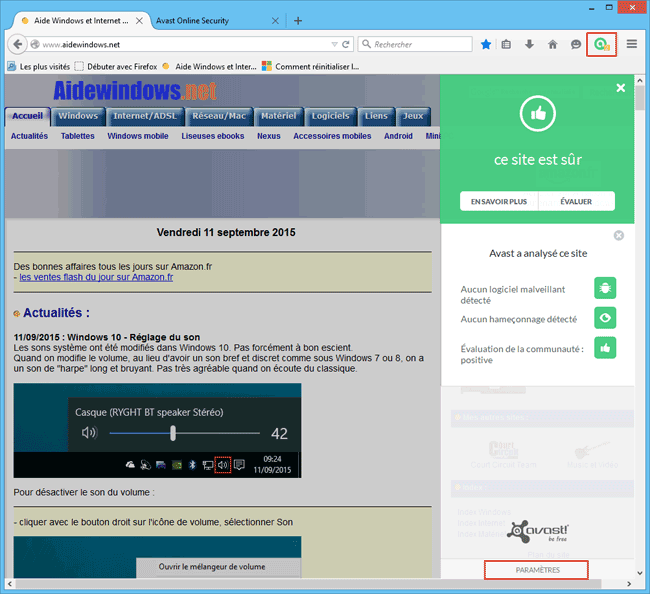Screen dimensions: 650x594
Task: Open the PARAMÈTRES button in Avast panel
Action: coord(537,570)
